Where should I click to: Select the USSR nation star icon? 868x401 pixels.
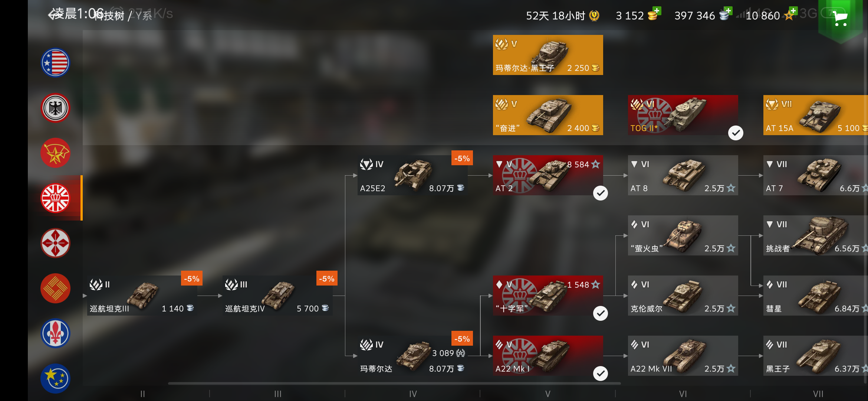tap(55, 153)
